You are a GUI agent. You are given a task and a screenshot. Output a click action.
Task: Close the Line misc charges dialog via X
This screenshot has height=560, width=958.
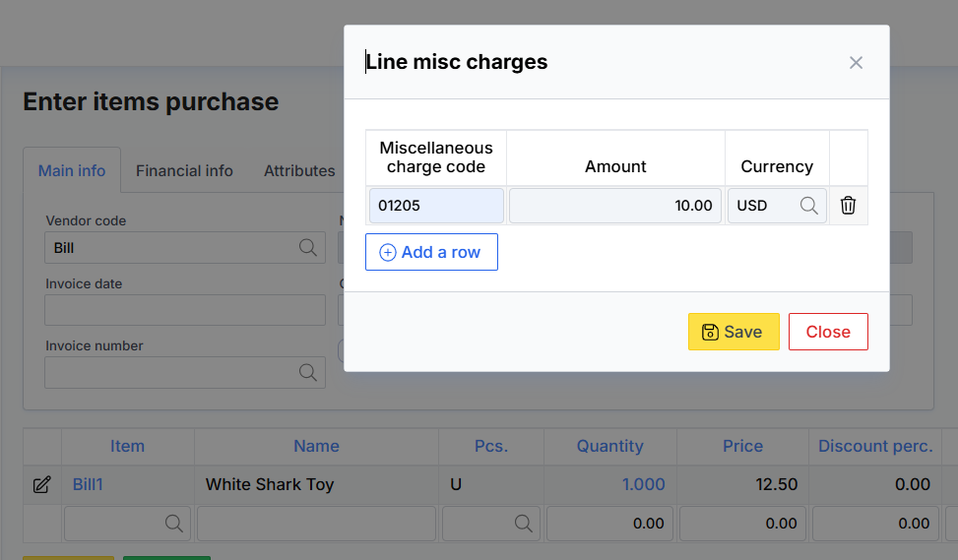(x=856, y=63)
